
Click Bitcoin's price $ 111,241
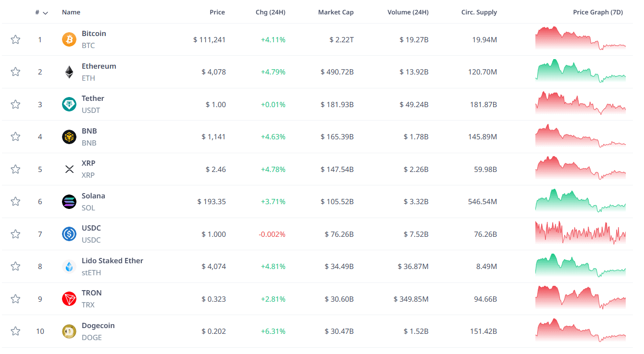point(210,40)
